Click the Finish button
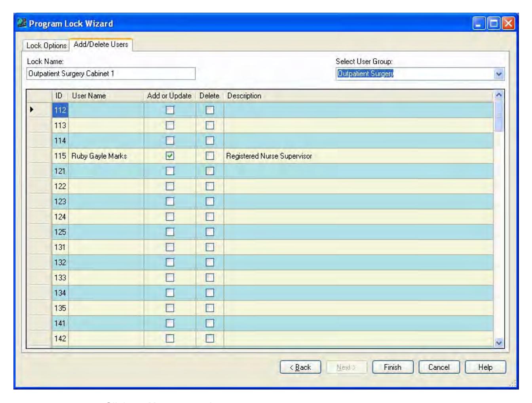The height and width of the screenshot is (403, 532). [393, 367]
